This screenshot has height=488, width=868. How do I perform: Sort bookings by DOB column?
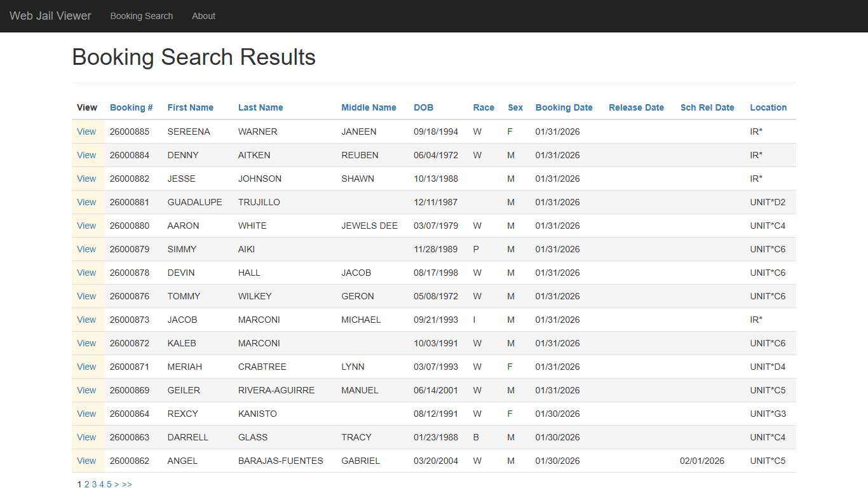[x=423, y=107]
